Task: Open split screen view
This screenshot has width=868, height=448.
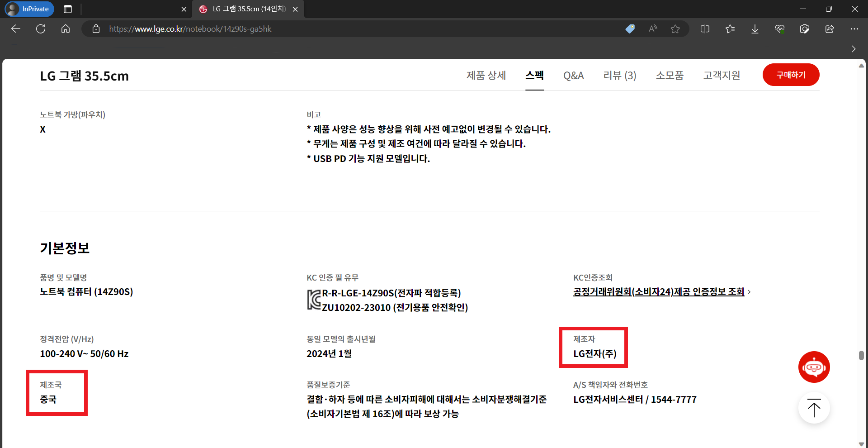Action: tap(705, 29)
